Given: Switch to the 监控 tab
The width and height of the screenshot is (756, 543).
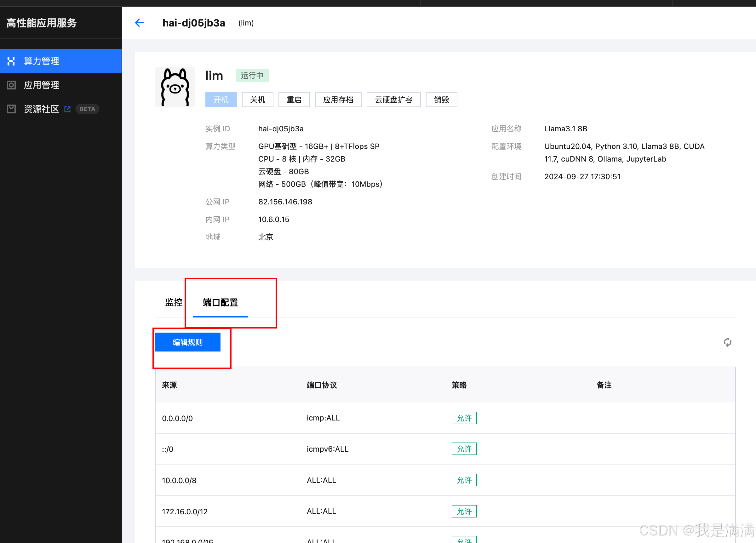Looking at the screenshot, I should 173,302.
